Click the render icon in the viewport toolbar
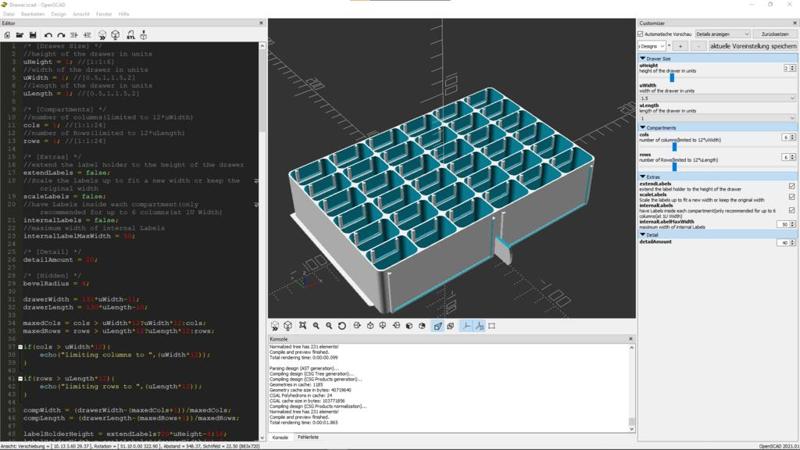The height and width of the screenshot is (450, 800). [288, 326]
